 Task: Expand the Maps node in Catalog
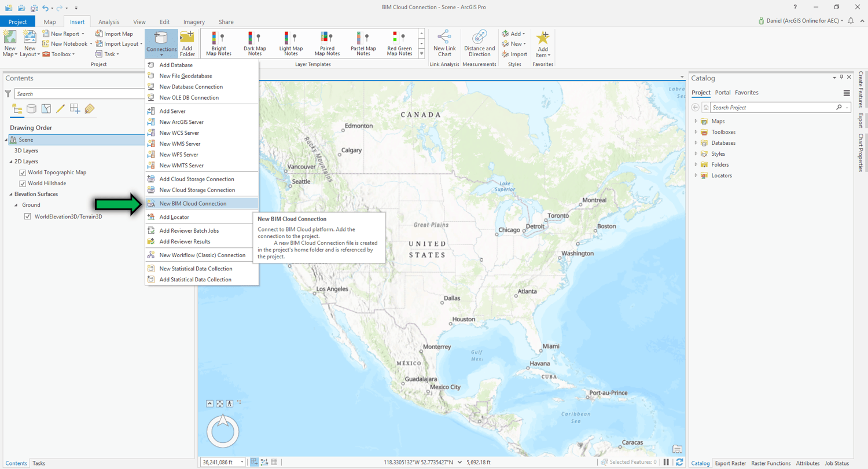(696, 122)
